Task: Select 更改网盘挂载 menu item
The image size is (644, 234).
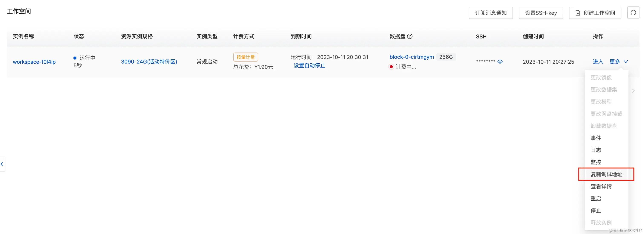Action: [x=606, y=114]
